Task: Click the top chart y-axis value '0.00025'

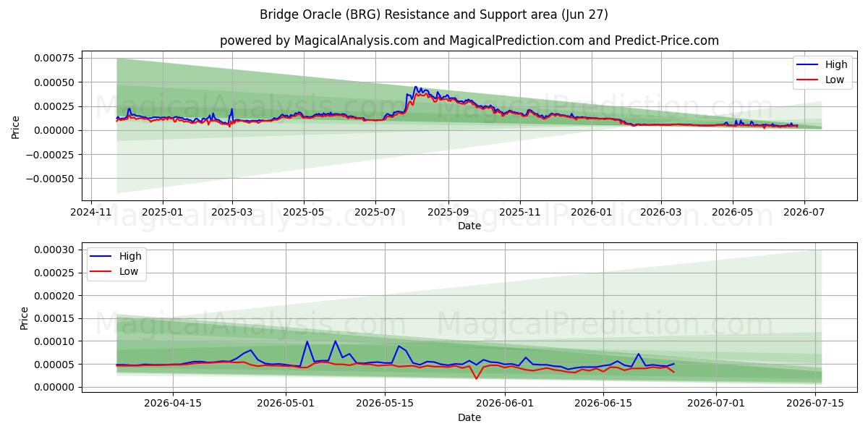Action: click(x=54, y=106)
